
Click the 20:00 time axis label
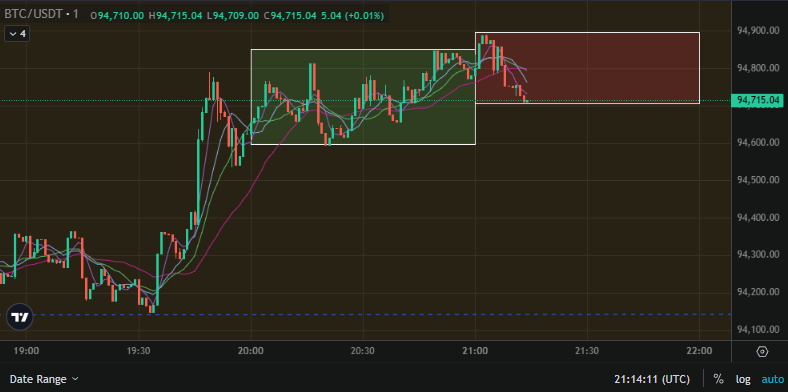pos(251,351)
